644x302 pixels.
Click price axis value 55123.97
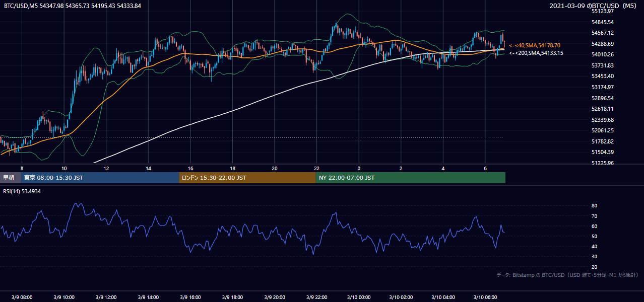point(603,11)
